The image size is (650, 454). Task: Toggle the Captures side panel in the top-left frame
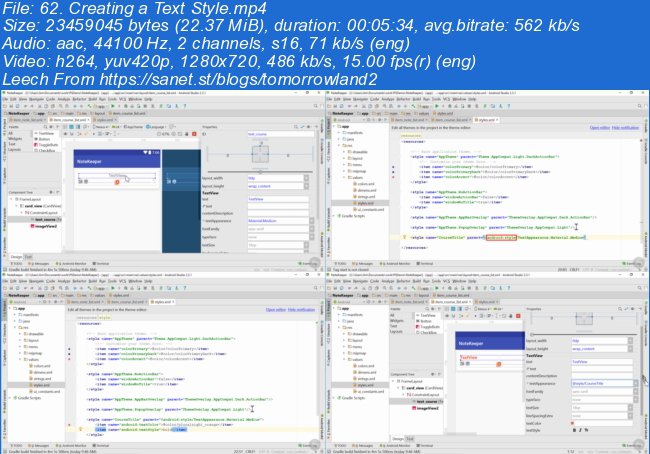click(x=5, y=176)
